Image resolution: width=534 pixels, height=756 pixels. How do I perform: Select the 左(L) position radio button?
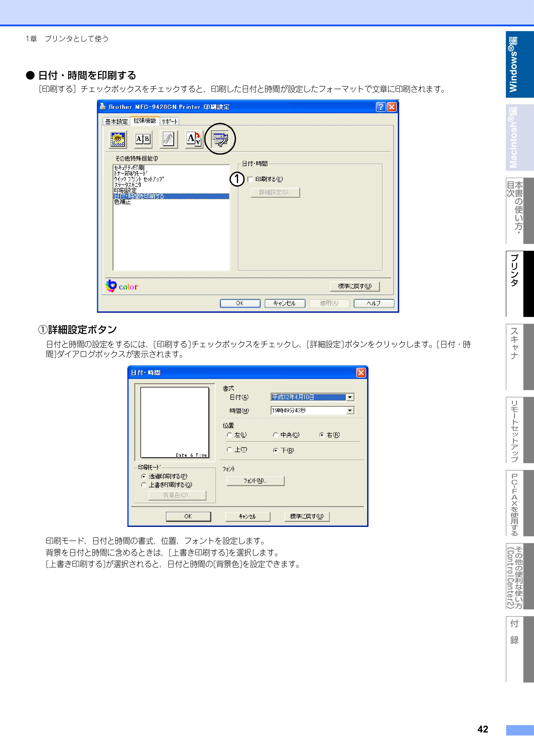click(229, 435)
